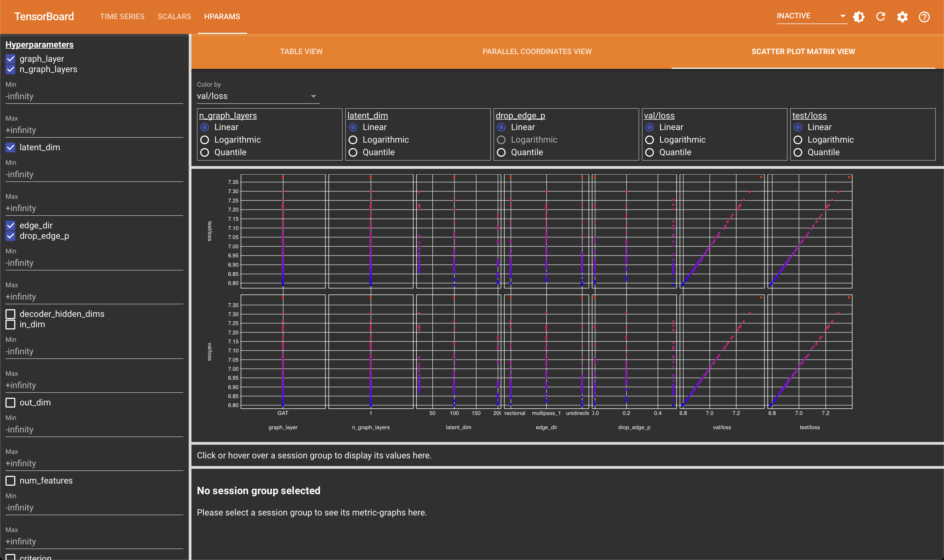
Task: Toggle the dark mode theme icon
Action: pyautogui.click(x=859, y=17)
